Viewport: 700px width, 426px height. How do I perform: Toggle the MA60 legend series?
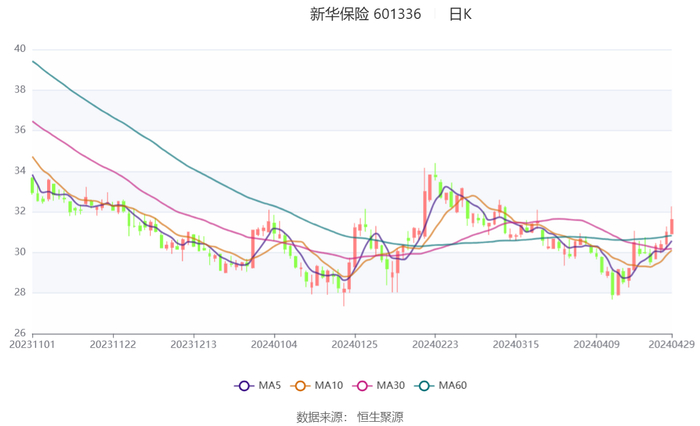[x=441, y=385]
